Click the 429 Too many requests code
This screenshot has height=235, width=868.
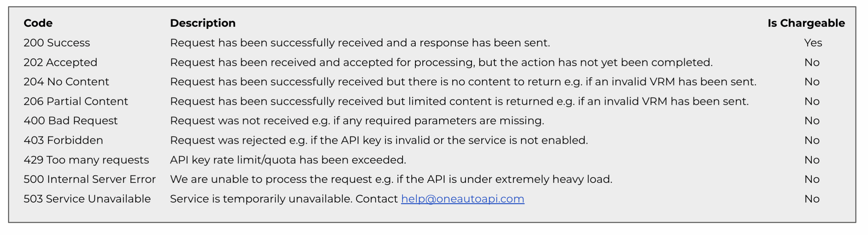tap(86, 160)
